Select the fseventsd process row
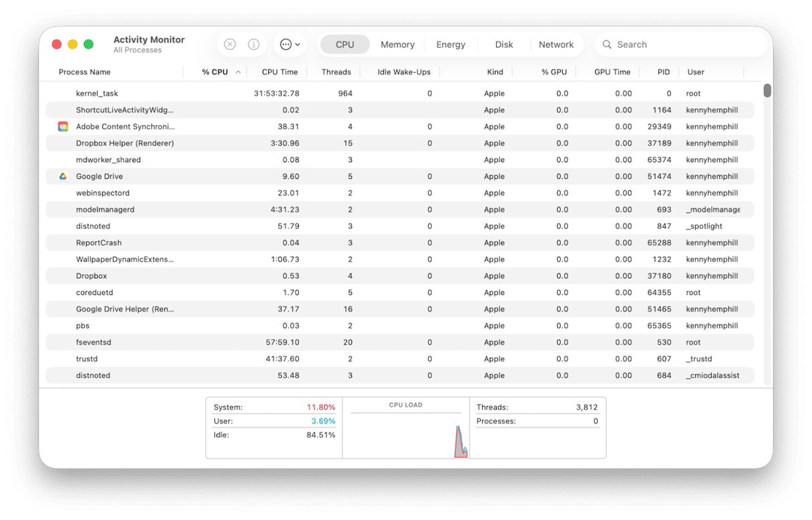The image size is (812, 520). tap(401, 342)
